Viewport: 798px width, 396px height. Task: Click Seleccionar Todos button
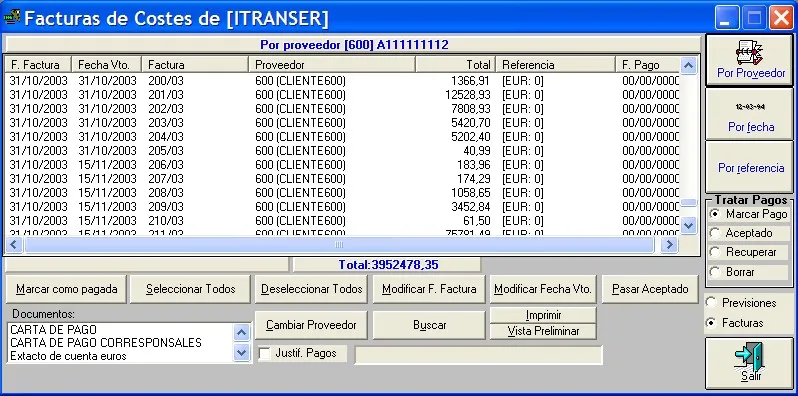(190, 289)
